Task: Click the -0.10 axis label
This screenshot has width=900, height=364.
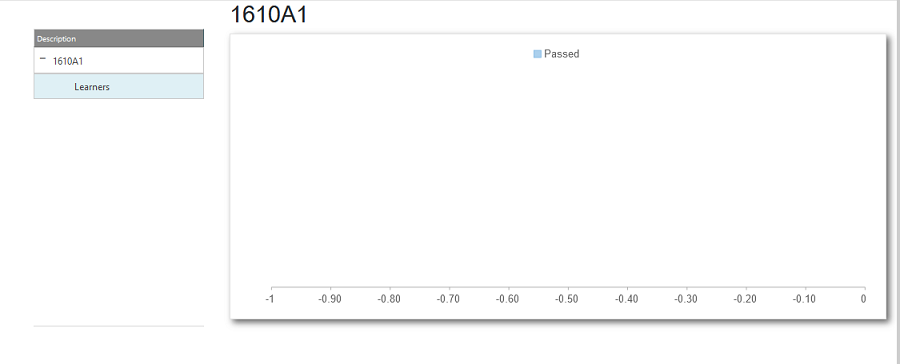Action: [x=805, y=299]
